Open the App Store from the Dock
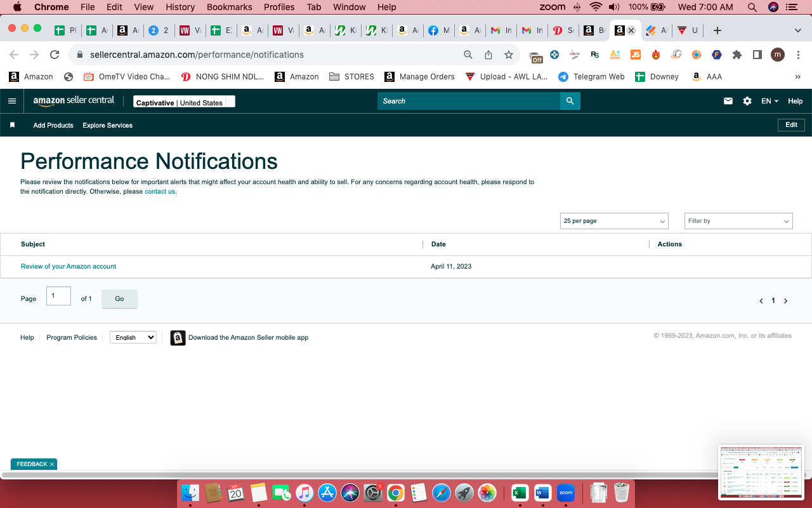This screenshot has height=508, width=812. pyautogui.click(x=327, y=492)
